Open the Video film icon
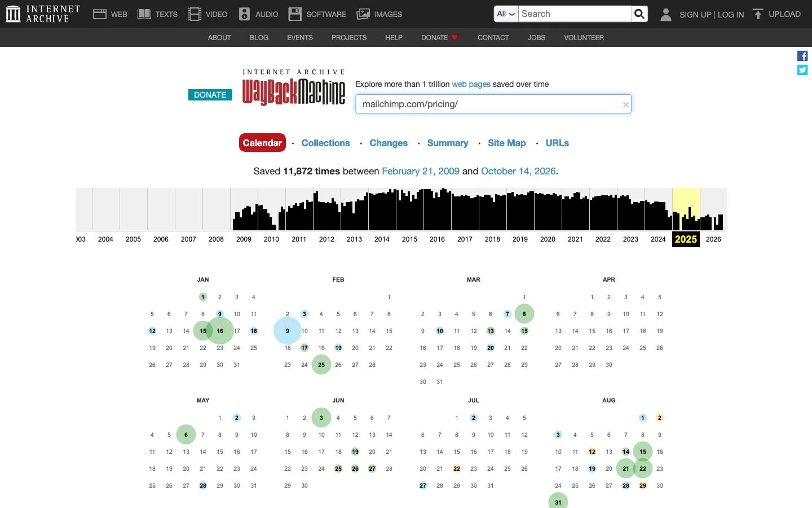This screenshot has height=508, width=812. [195, 14]
